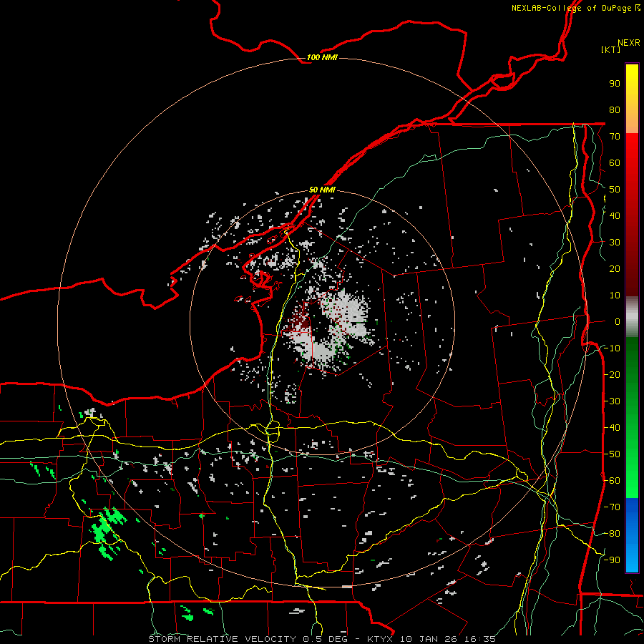
Task: Select the 20 value on velocity scale
Action: [x=615, y=269]
